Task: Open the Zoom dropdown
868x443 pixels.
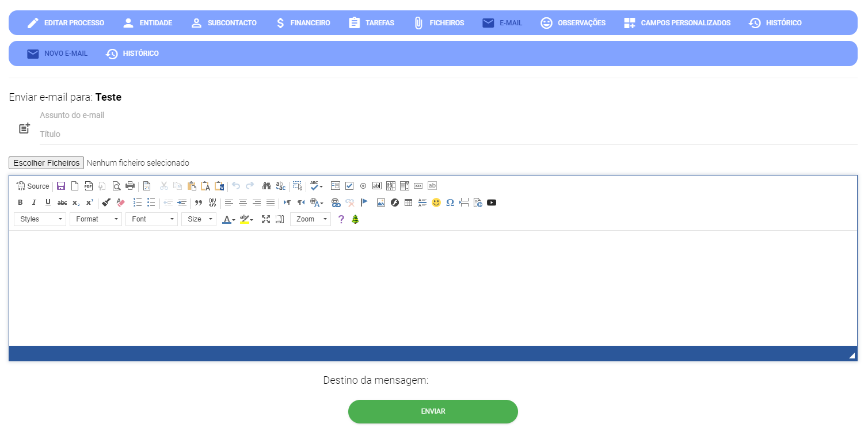Action: tap(310, 219)
